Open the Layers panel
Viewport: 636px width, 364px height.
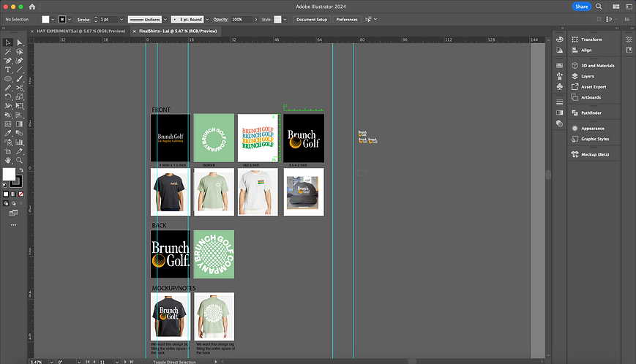587,76
